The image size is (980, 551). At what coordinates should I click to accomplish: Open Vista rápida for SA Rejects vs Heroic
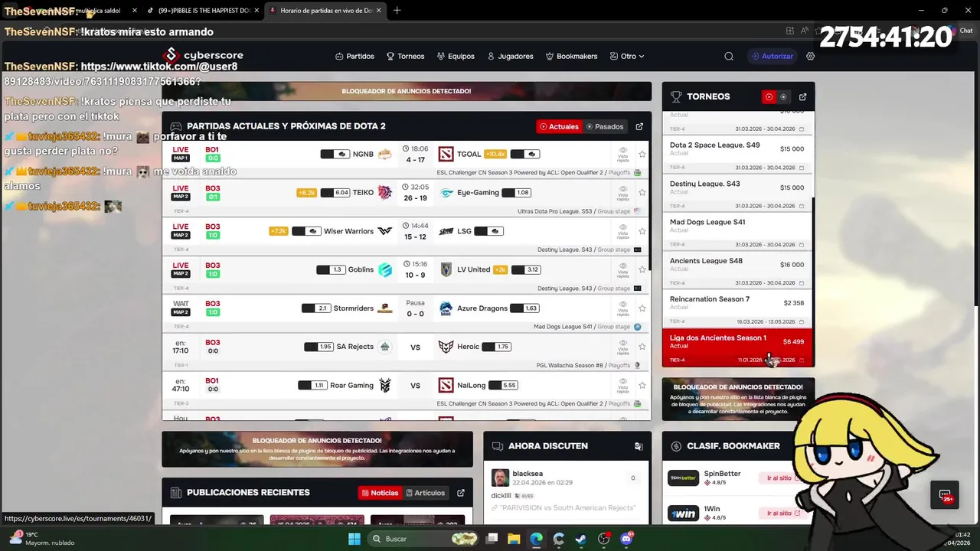pyautogui.click(x=623, y=347)
